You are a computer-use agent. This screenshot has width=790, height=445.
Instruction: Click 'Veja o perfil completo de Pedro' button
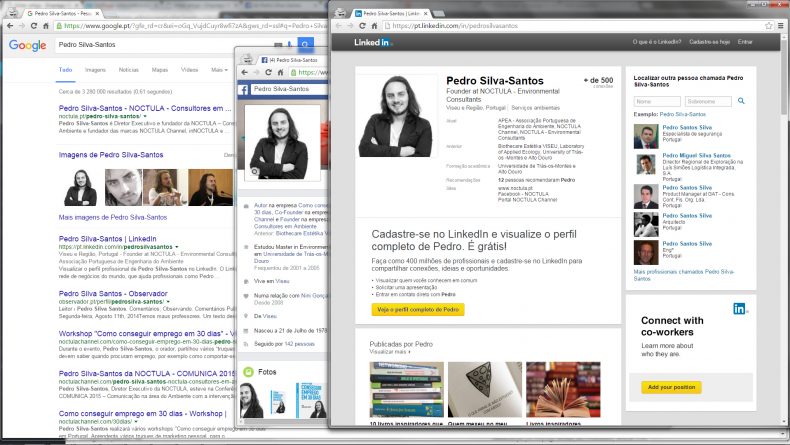click(418, 309)
